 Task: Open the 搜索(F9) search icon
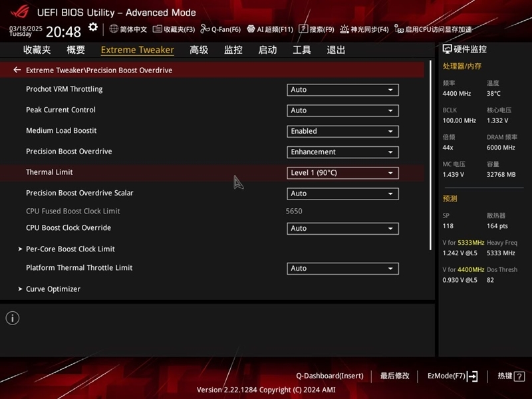(x=303, y=29)
